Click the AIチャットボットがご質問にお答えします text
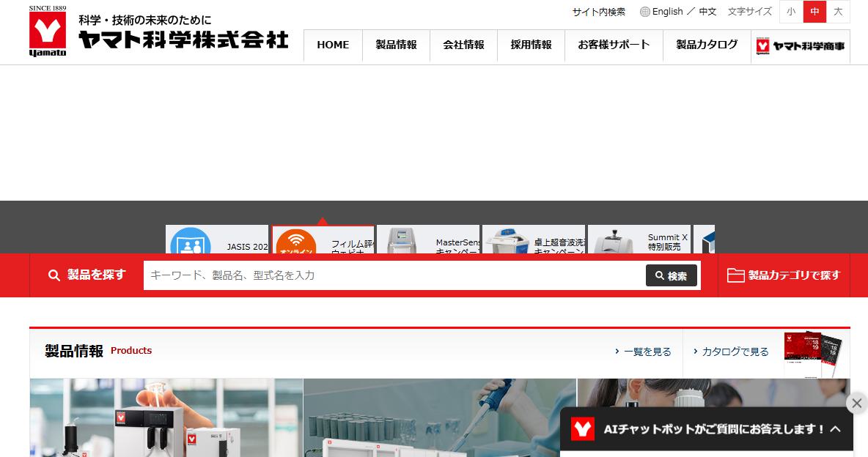868x457 pixels. click(x=714, y=428)
